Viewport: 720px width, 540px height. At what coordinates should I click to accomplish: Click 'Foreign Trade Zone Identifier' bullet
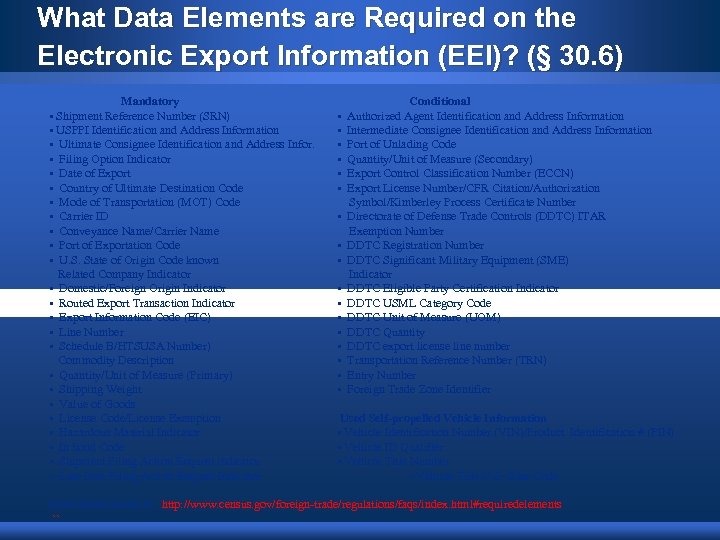[x=419, y=389]
